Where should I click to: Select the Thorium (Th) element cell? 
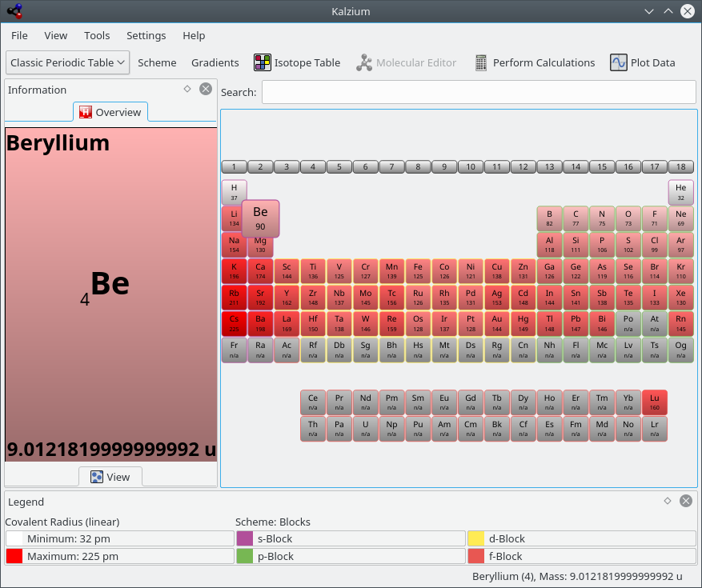[313, 429]
